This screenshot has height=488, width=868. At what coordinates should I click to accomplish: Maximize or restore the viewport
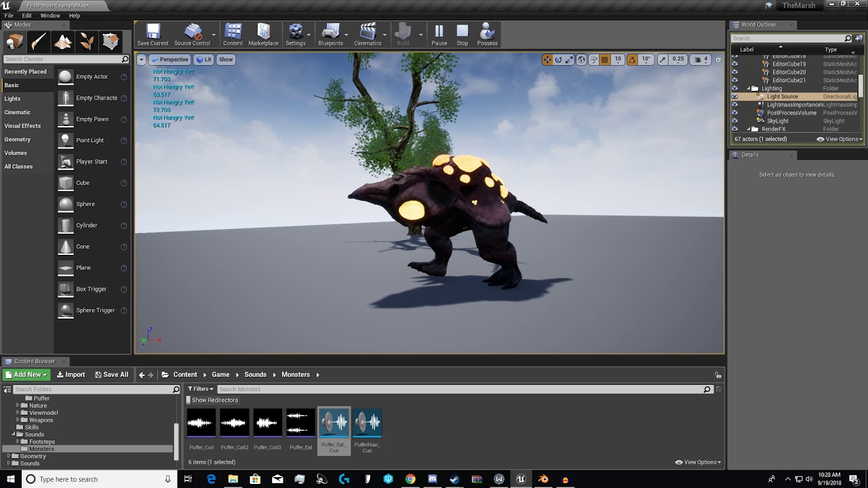point(718,60)
